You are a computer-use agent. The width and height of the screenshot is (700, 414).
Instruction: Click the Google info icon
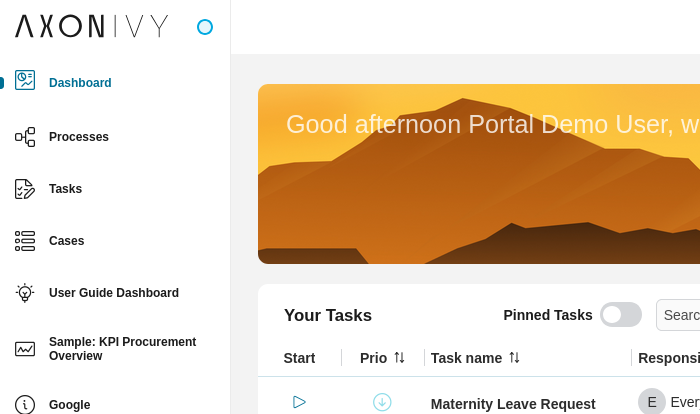pyautogui.click(x=25, y=404)
